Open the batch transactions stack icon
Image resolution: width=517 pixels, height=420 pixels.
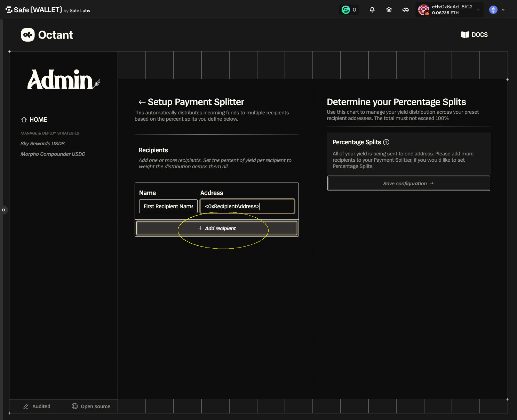389,10
